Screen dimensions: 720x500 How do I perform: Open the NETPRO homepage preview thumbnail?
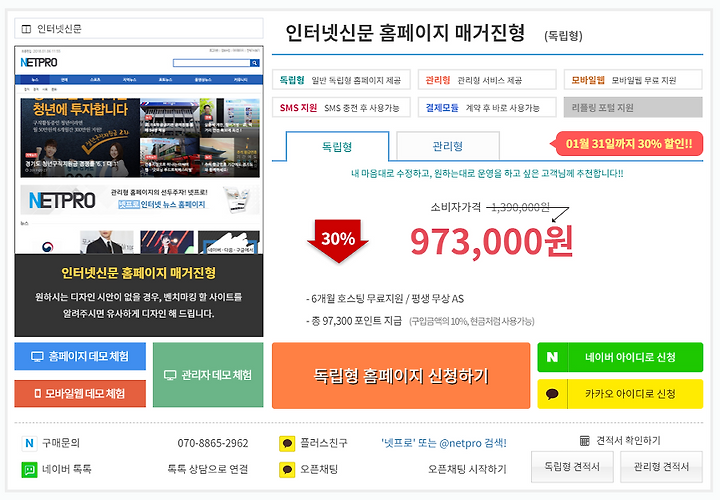[139, 150]
